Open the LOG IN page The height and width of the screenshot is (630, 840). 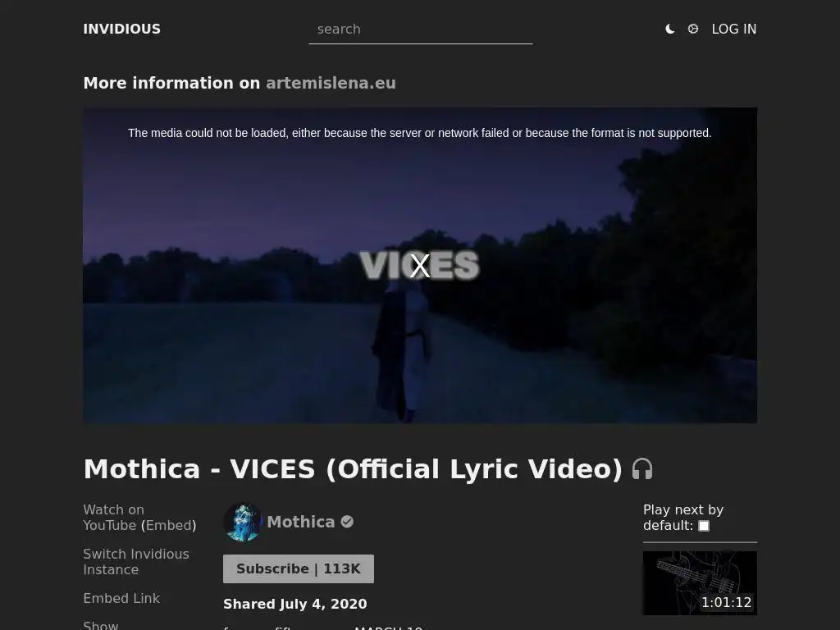pyautogui.click(x=734, y=29)
